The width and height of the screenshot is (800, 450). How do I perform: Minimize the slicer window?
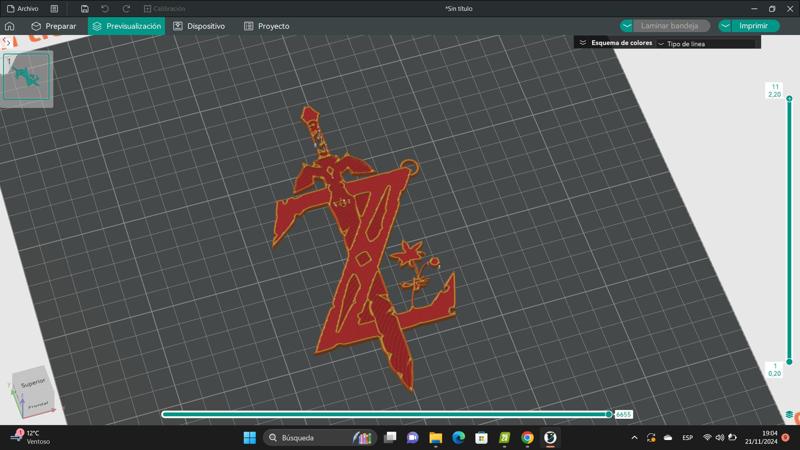click(754, 9)
